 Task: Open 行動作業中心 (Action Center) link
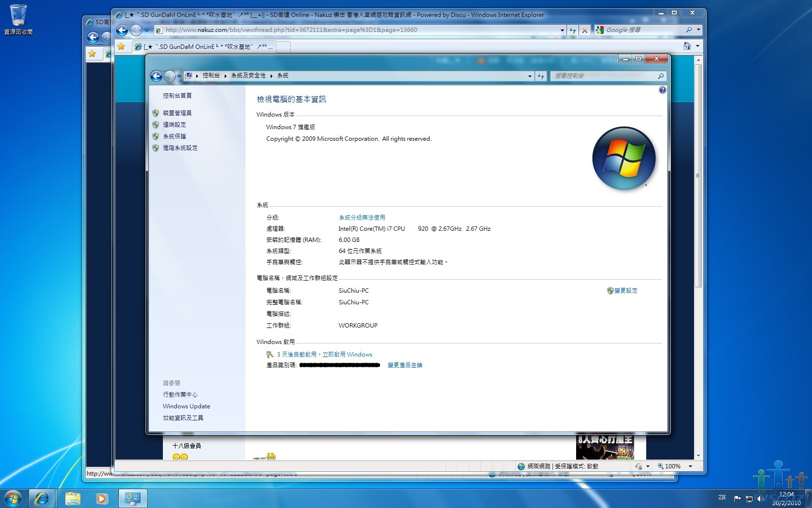click(x=180, y=395)
